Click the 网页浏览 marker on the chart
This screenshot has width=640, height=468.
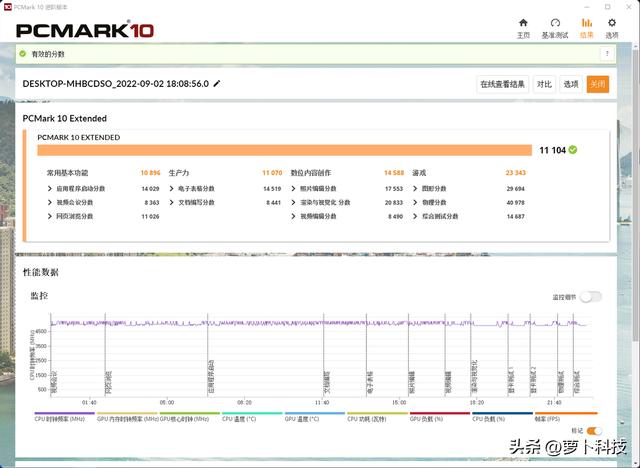pyautogui.click(x=108, y=383)
